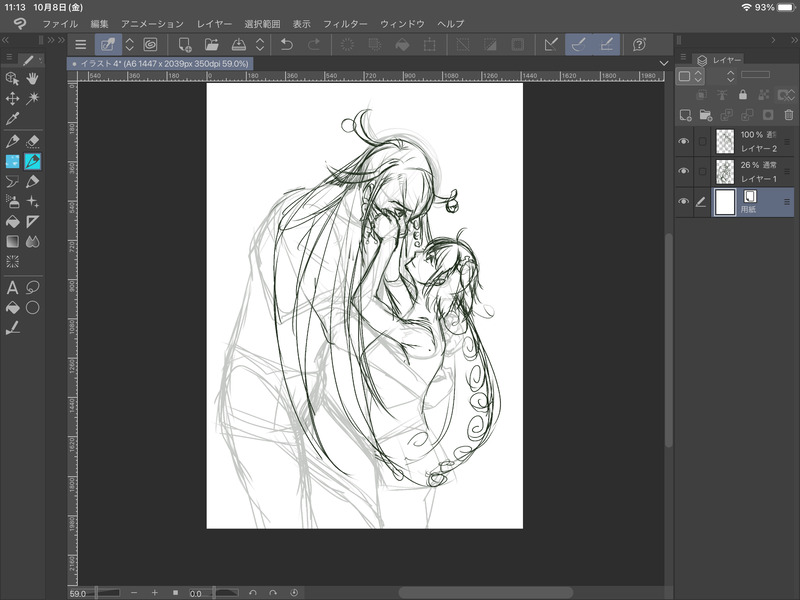Expand the save options arrows in command bar

[260, 44]
